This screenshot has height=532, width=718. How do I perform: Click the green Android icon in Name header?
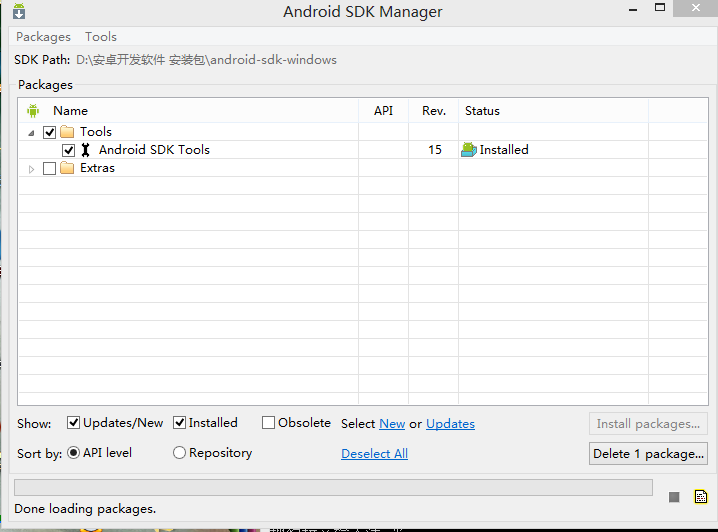click(x=33, y=110)
